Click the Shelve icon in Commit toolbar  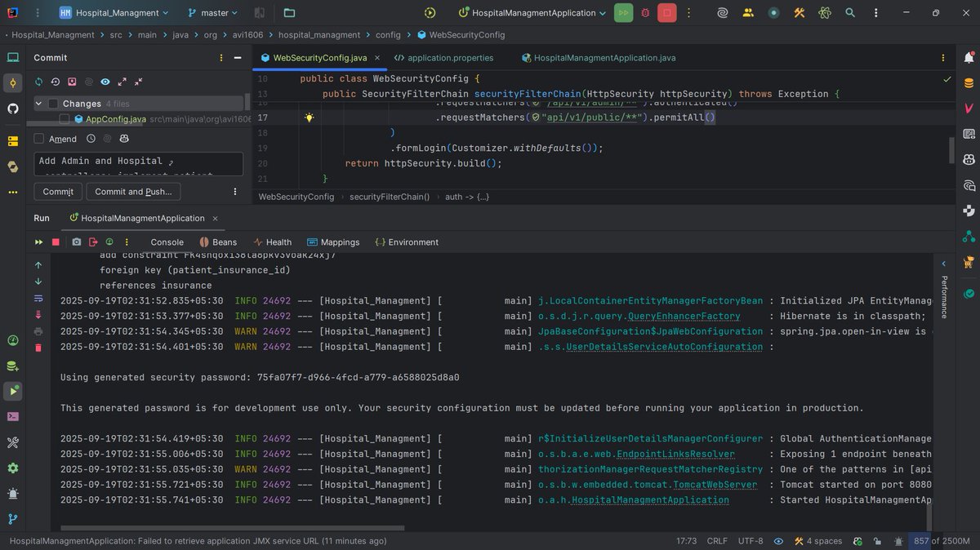[x=72, y=82]
